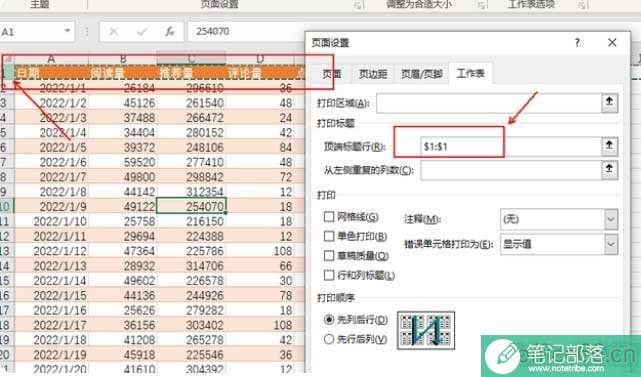This screenshot has width=641, height=377.
Task: Click cell with date 2022/1/13
Action: 52,266
